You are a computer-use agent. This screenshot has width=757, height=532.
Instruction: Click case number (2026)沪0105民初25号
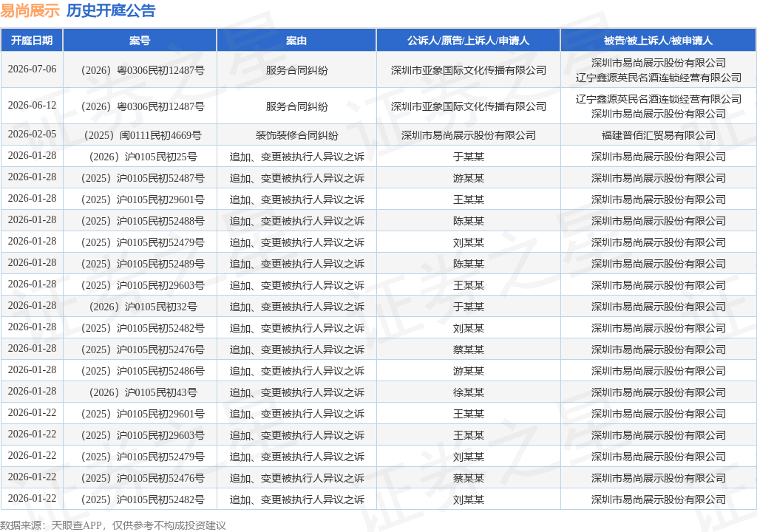[x=143, y=157]
